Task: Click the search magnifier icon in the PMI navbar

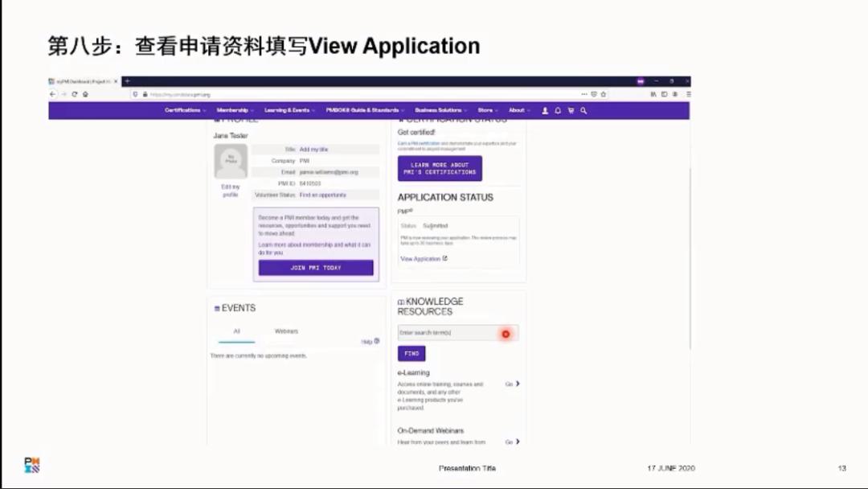Action: (x=583, y=109)
